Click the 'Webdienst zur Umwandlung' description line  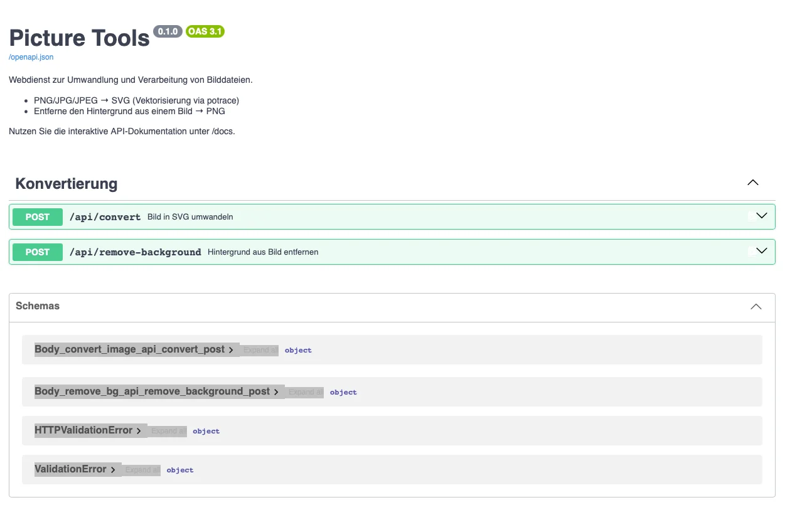[131, 80]
